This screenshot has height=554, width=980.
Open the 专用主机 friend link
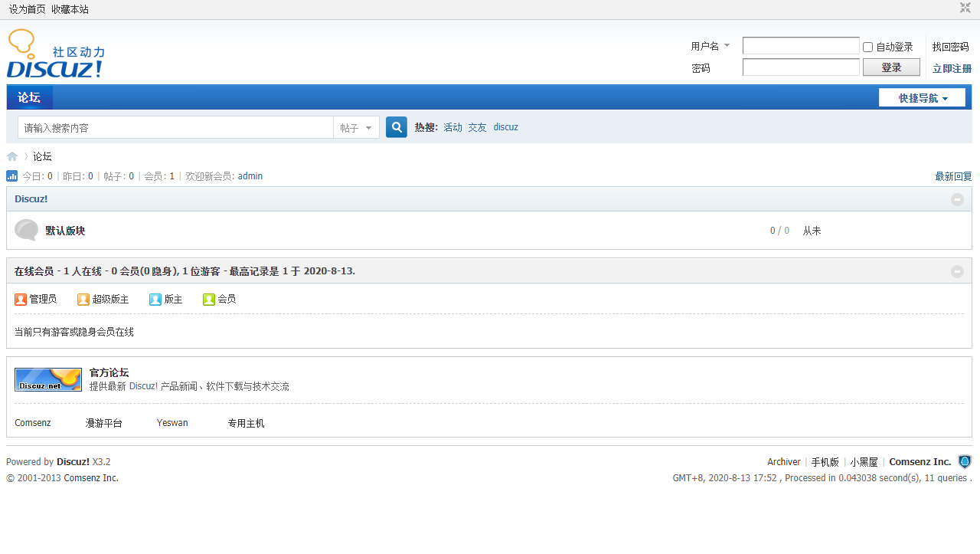point(246,423)
